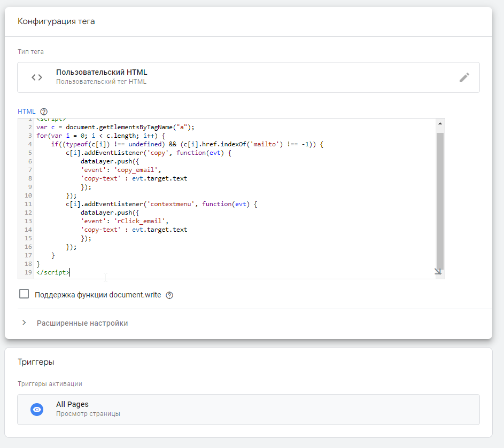Click the blue eye All Pages trigger icon
This screenshot has height=448, width=504.
coord(37,410)
